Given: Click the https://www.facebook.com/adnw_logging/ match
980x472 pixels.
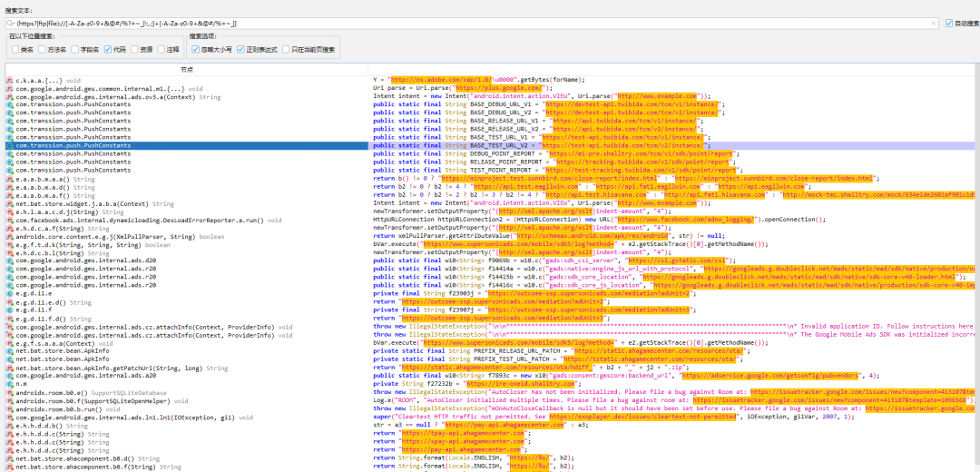Looking at the screenshot, I should pos(684,220).
